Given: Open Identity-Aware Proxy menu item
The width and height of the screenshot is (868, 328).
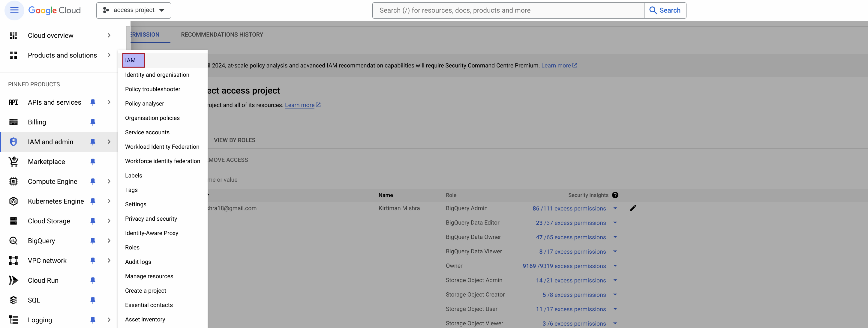Looking at the screenshot, I should (x=151, y=233).
